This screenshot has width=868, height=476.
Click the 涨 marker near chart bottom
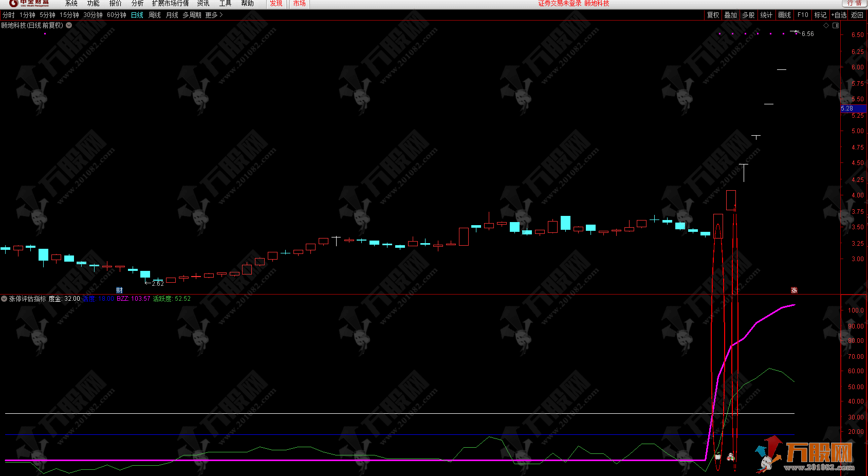(794, 290)
